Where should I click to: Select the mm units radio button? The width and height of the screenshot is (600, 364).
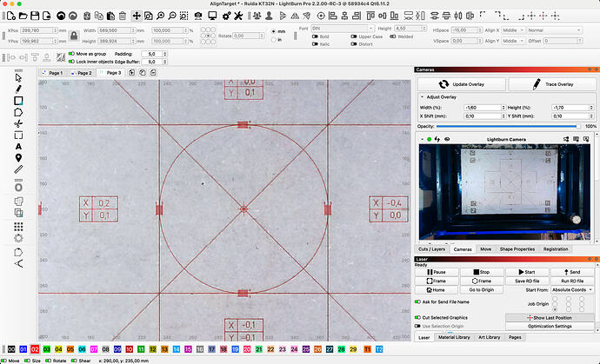pos(273,31)
